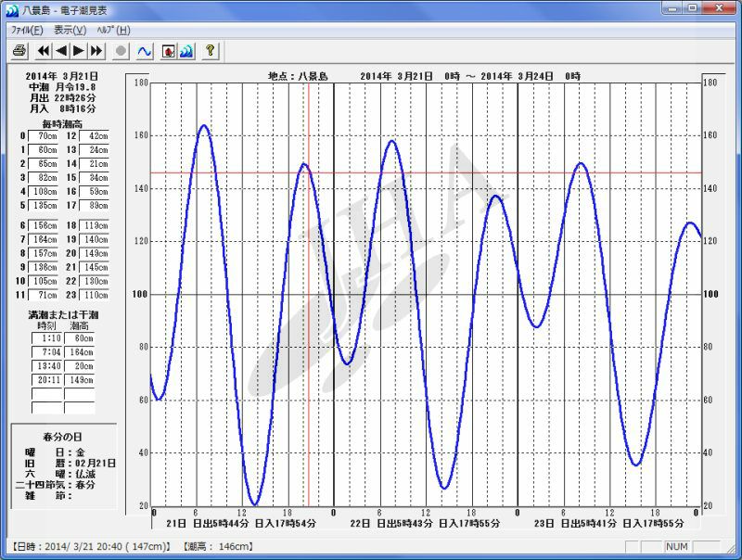Click the print icon in the toolbar
Screen dimensions: 742x560
click(x=19, y=51)
